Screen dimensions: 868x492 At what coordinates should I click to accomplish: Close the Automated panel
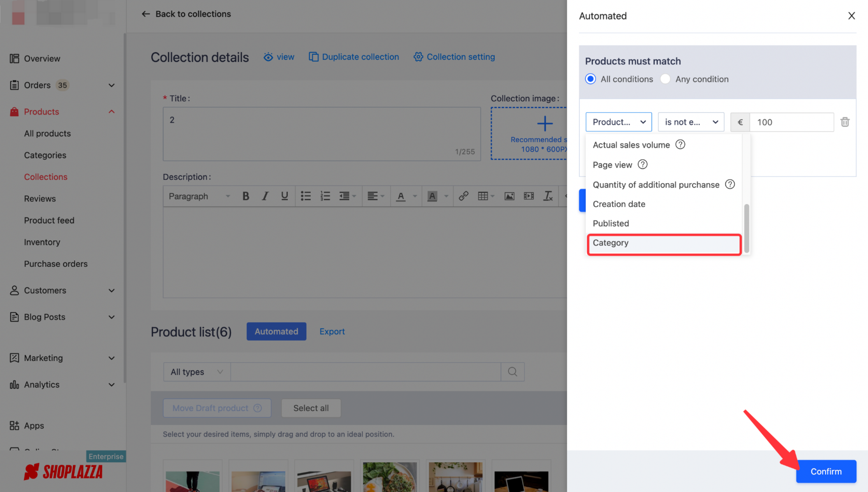[851, 16]
